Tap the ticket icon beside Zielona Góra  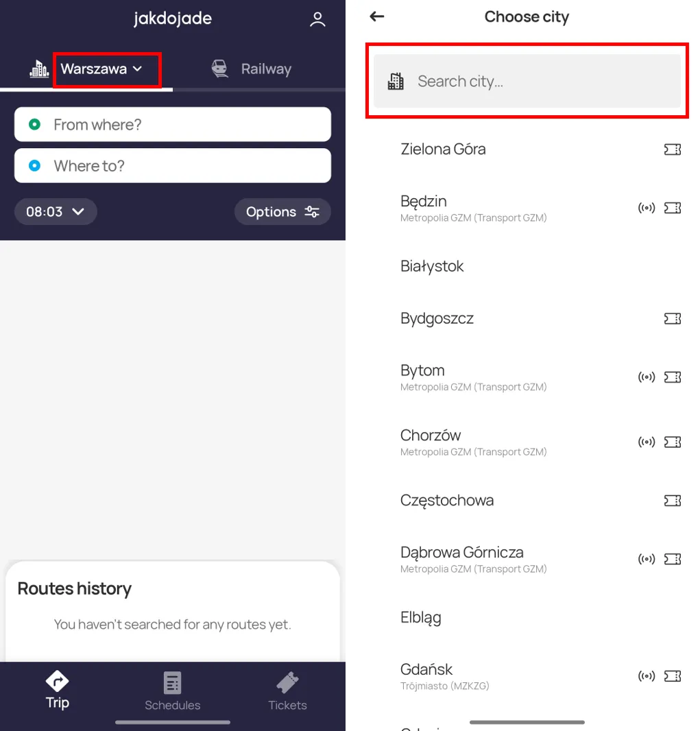pyautogui.click(x=672, y=149)
